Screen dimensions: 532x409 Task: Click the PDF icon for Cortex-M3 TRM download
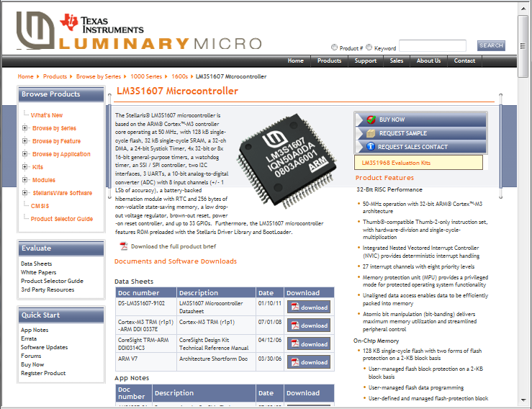(295, 325)
